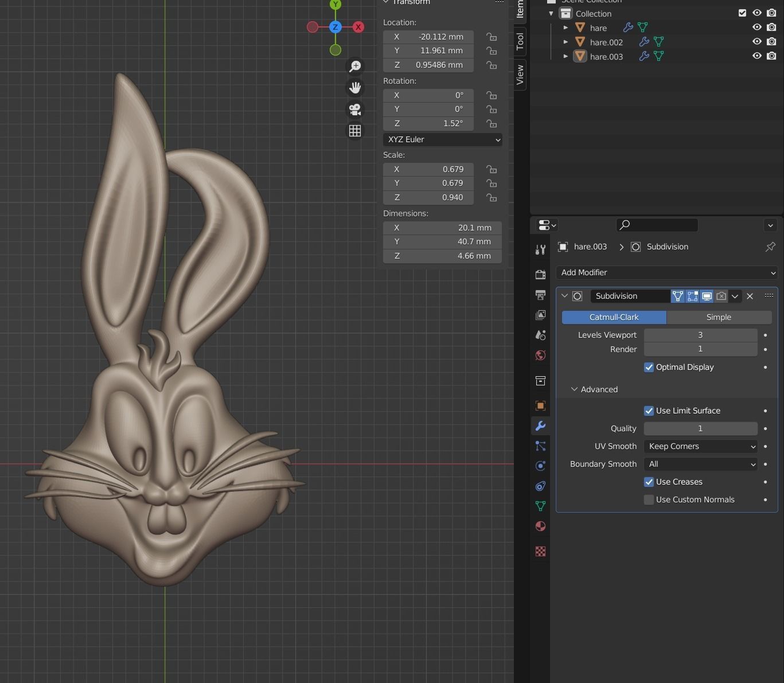Disable hare.003 in renders via camera icon

pyautogui.click(x=771, y=56)
